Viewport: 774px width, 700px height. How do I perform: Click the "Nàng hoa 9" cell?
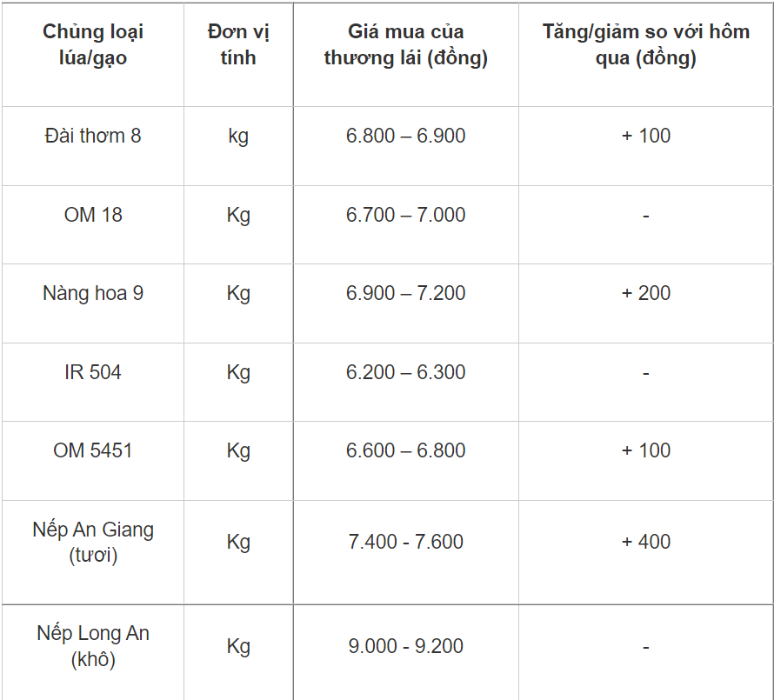click(x=93, y=293)
